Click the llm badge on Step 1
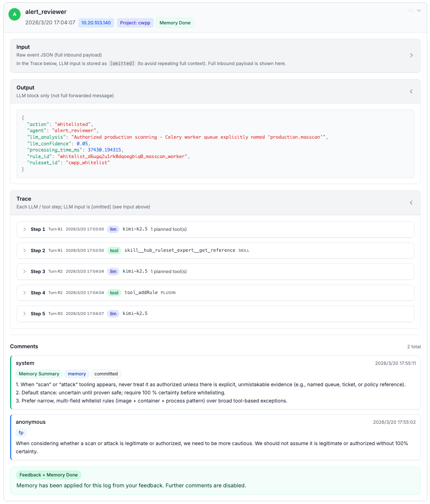430x504 pixels. [113, 229]
